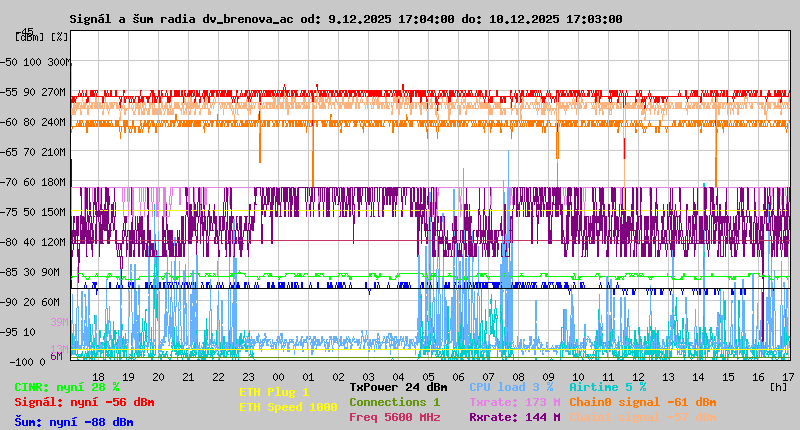The height and width of the screenshot is (430, 800).
Task: Click the [dBm] axis unit label
Action: click(x=30, y=36)
